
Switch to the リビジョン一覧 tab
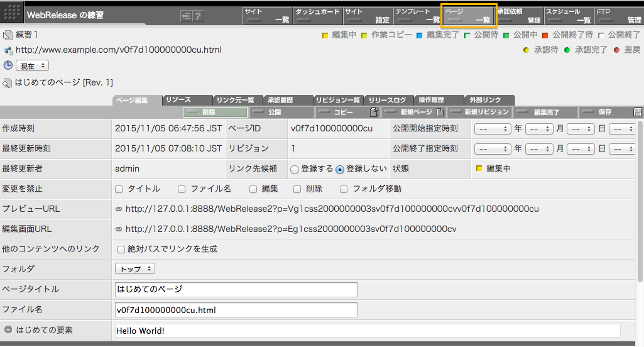(x=338, y=100)
